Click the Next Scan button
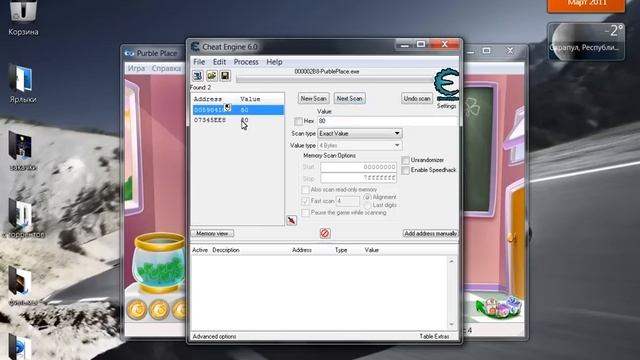This screenshot has width=640, height=360. 349,98
